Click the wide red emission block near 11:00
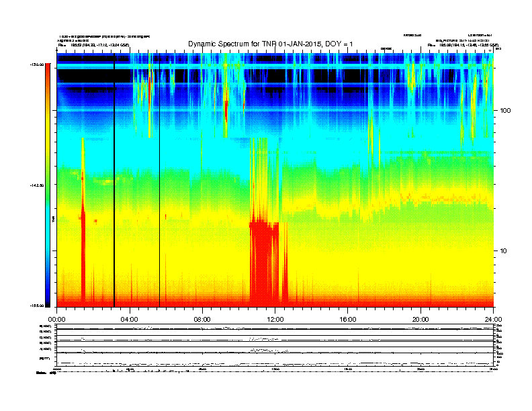Image resolution: width=532 pixels, height=411 pixels. point(264,265)
